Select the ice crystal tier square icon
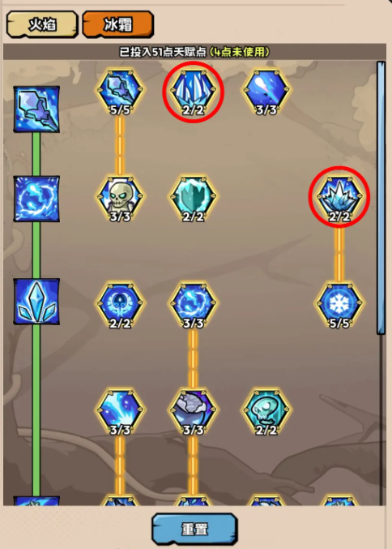This screenshot has width=392, height=549. click(x=36, y=302)
